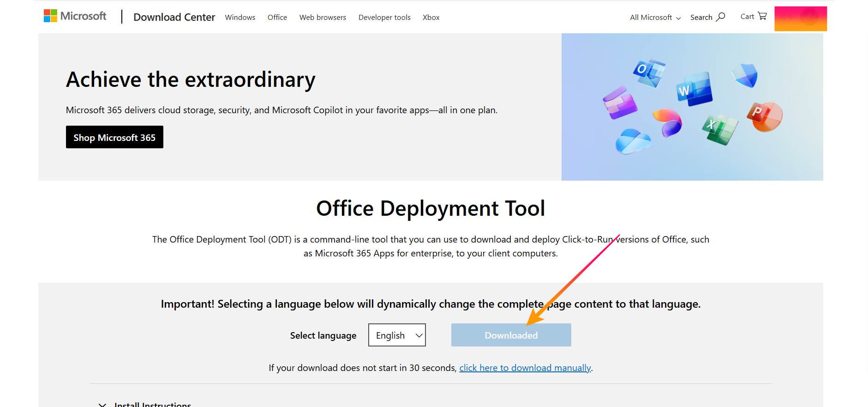Click here to download manually link
The height and width of the screenshot is (407, 868).
(525, 368)
